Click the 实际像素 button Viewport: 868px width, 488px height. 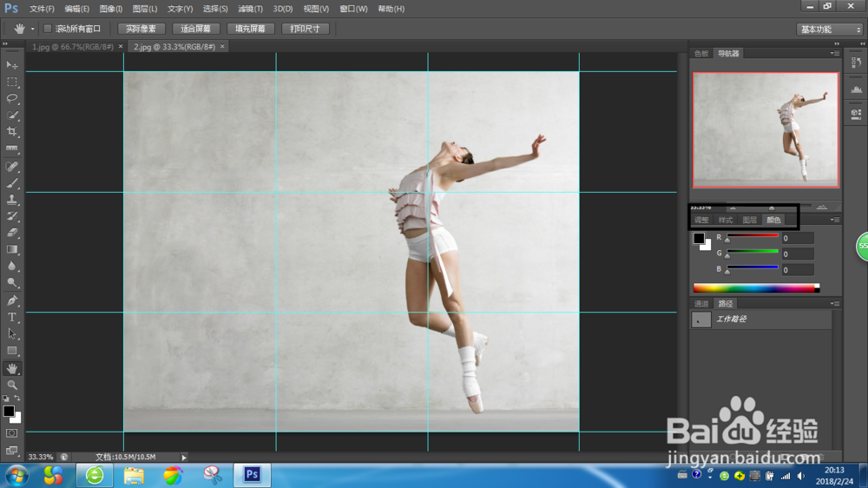point(141,29)
